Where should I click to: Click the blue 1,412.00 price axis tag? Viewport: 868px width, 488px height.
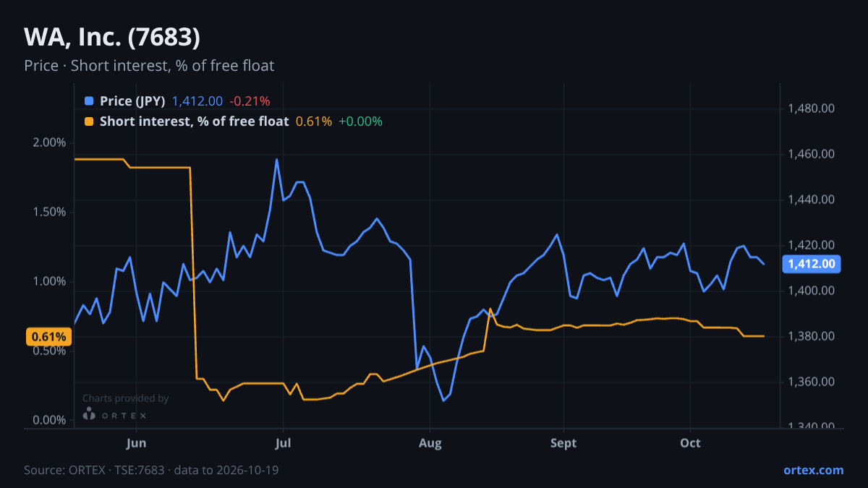(x=812, y=264)
